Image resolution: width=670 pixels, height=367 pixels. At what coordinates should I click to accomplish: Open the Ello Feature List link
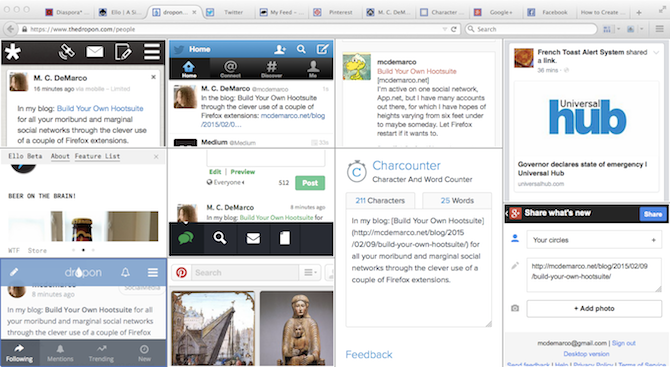coord(97,156)
